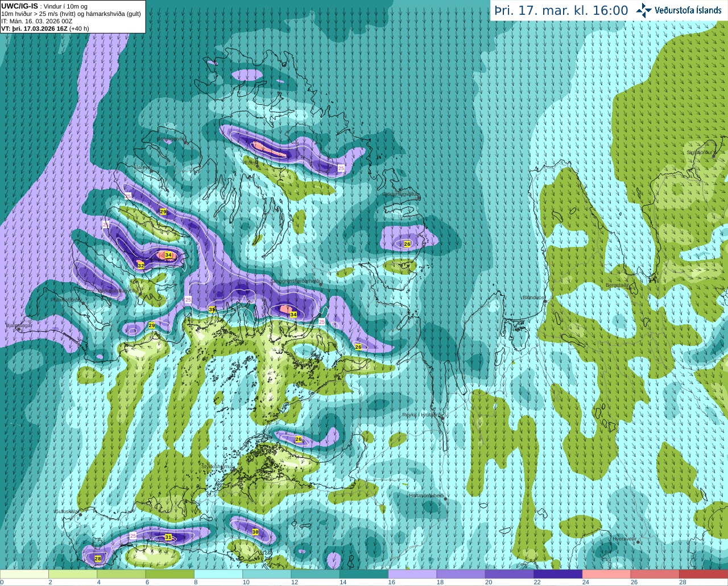Click the Veðurstofa Íslands name text
Screen dimensions: 728x586
tap(688, 10)
